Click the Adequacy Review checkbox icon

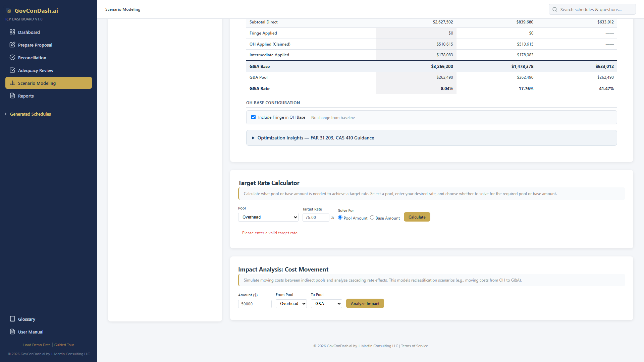(x=12, y=70)
